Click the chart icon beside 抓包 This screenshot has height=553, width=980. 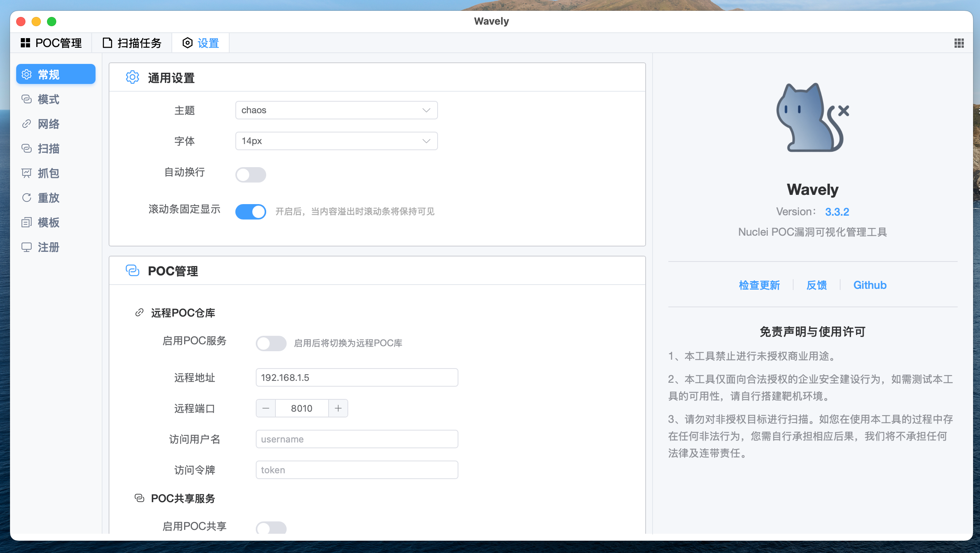pyautogui.click(x=27, y=173)
